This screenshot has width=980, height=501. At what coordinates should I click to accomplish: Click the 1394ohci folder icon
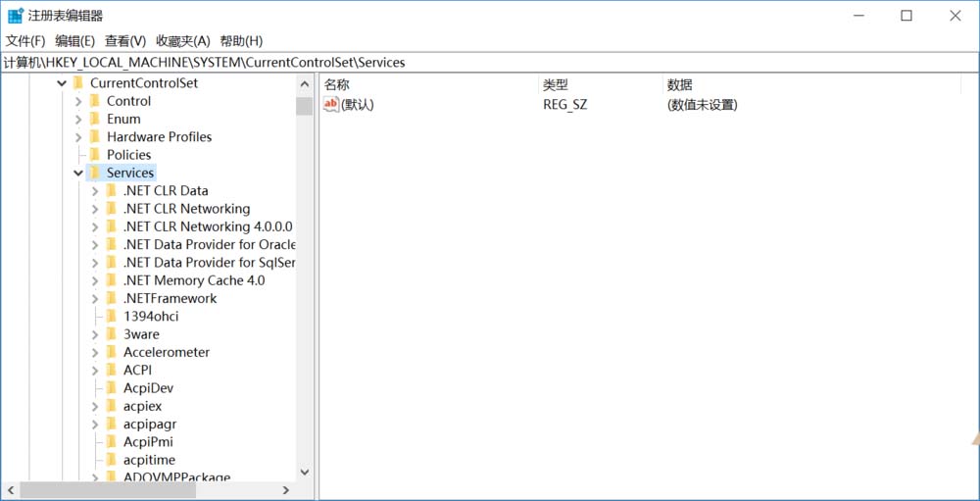pos(112,317)
